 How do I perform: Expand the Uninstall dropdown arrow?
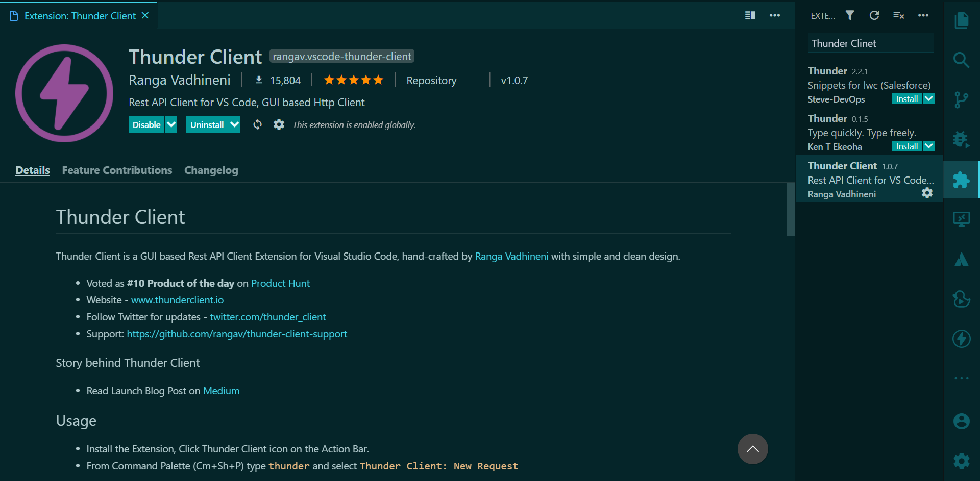[x=234, y=124]
